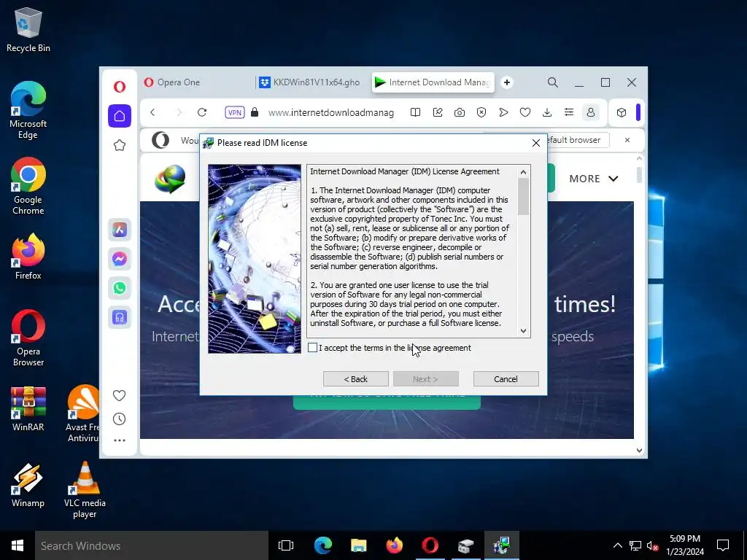Open the ad blocker shield icon

pos(481,112)
